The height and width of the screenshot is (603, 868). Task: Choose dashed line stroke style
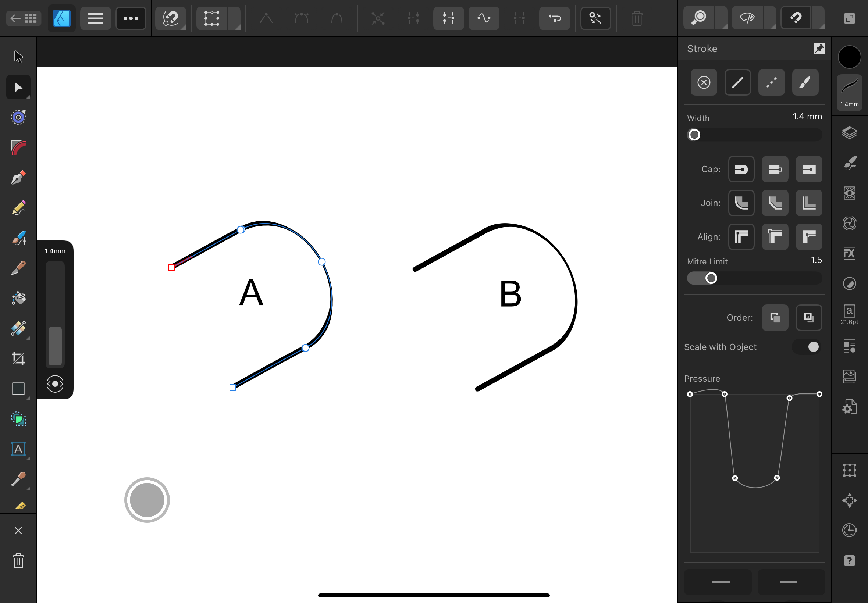pos(771,82)
